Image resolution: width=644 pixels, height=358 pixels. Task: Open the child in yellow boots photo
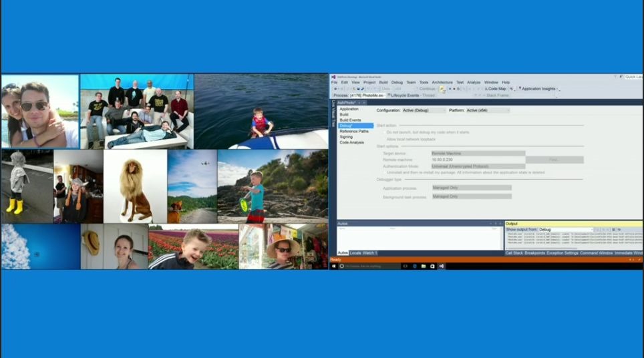coord(27,186)
